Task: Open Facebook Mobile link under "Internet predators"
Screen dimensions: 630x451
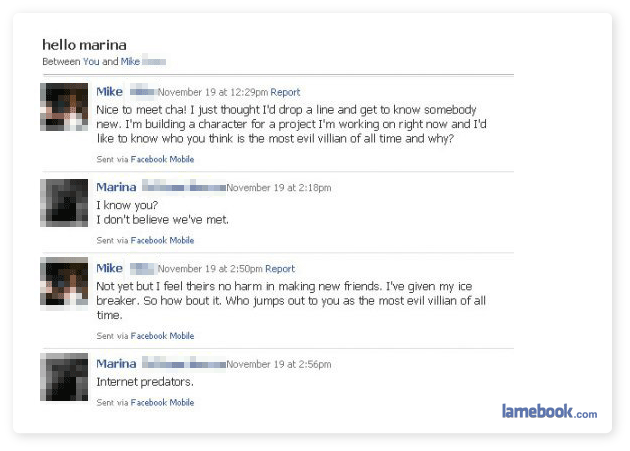Action: coord(162,403)
